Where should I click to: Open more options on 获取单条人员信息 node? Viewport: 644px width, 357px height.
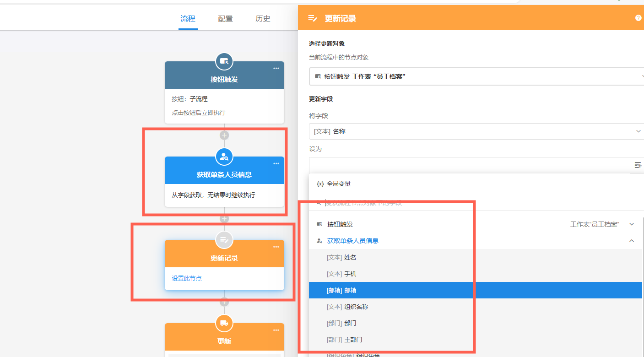click(x=276, y=164)
